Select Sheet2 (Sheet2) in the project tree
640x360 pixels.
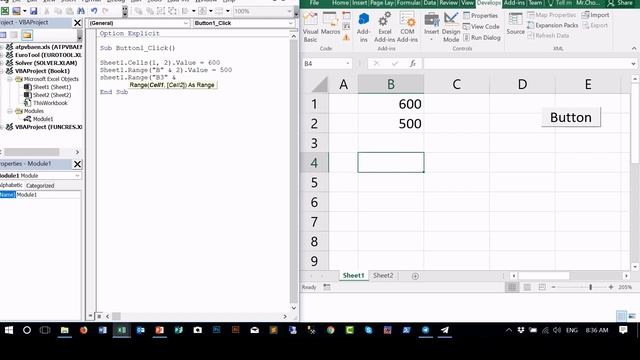point(48,95)
